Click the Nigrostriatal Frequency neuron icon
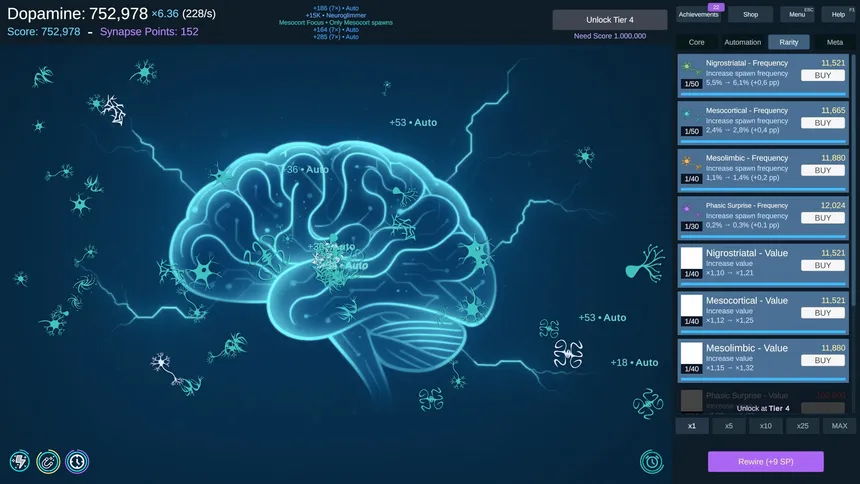 (691, 68)
